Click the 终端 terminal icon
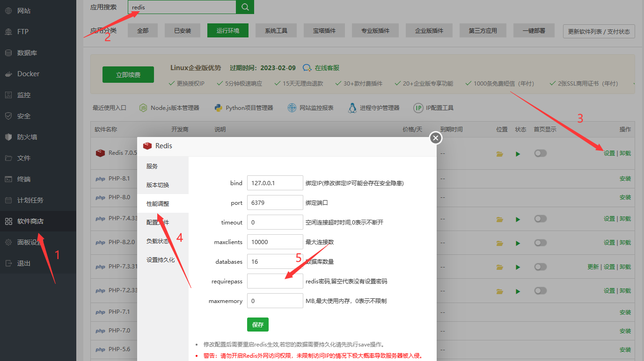Image resolution: width=644 pixels, height=361 pixels. point(8,179)
